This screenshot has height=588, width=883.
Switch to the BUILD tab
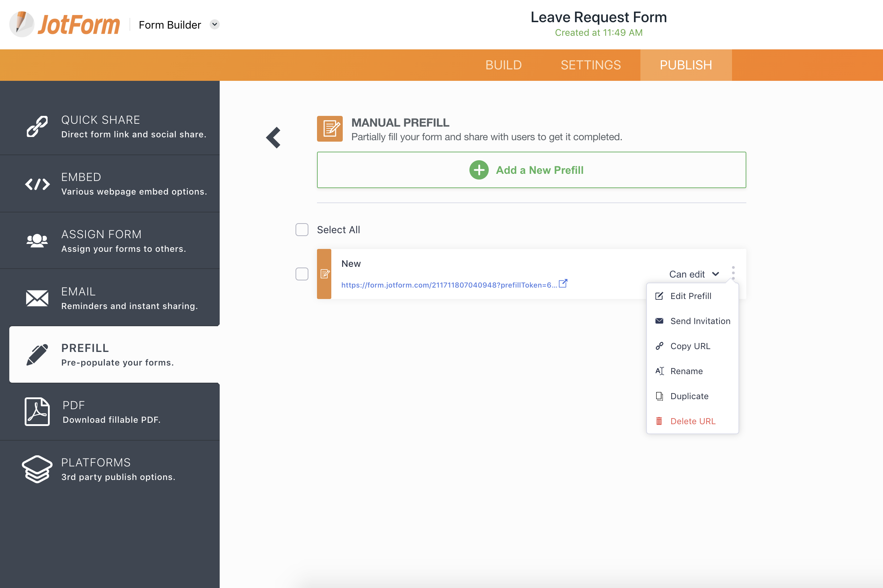click(x=503, y=65)
